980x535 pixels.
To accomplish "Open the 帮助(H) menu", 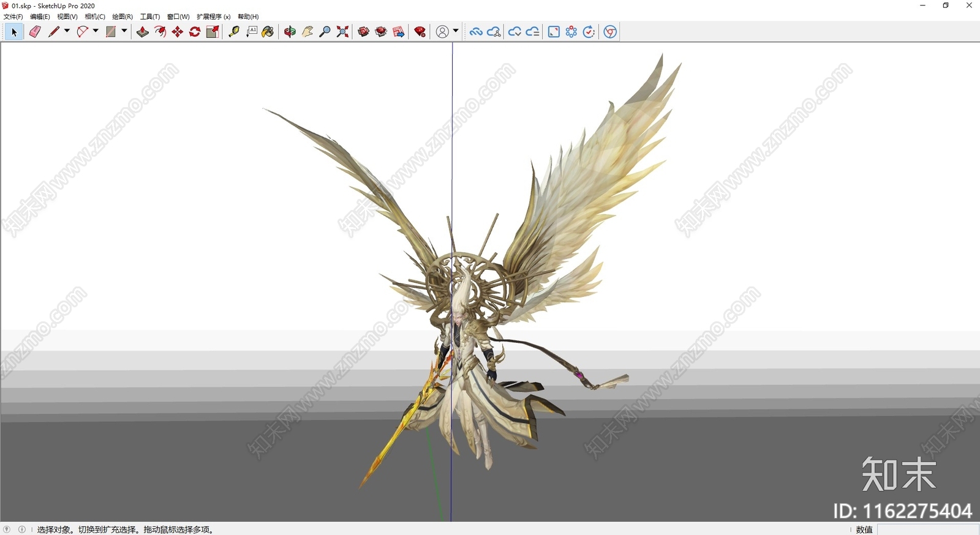I will click(x=248, y=17).
